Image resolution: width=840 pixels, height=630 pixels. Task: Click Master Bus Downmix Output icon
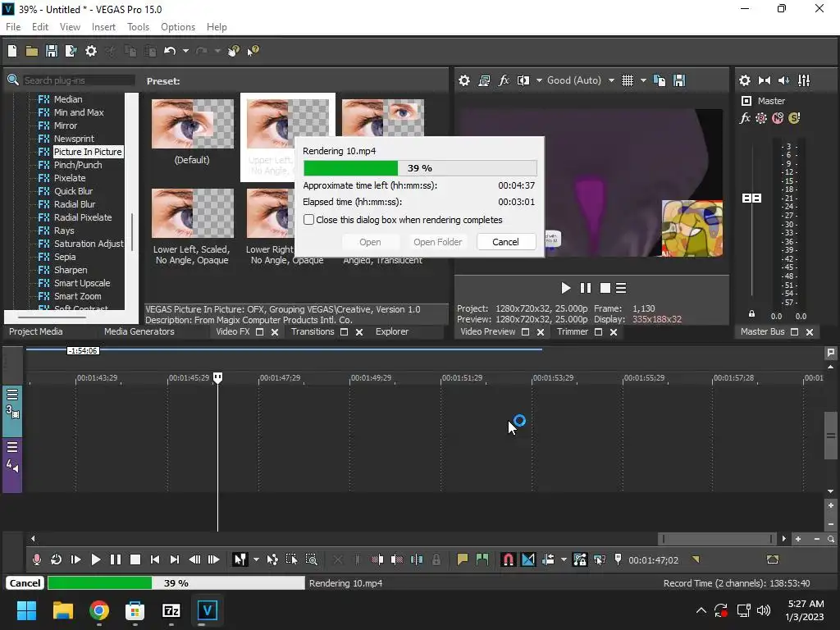pyautogui.click(x=765, y=80)
